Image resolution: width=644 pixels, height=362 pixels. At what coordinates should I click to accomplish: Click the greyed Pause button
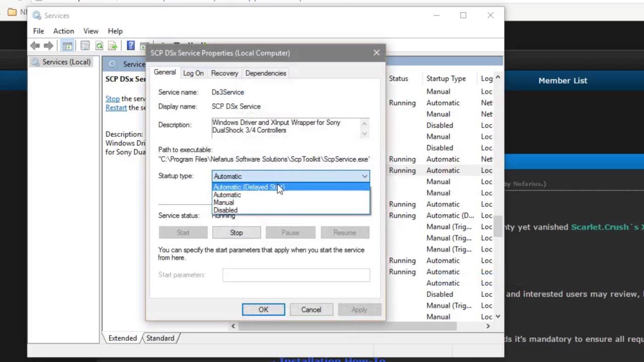pos(290,233)
